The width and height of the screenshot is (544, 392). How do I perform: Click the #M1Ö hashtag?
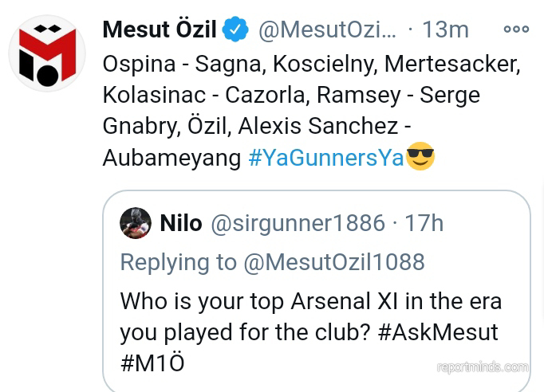pyautogui.click(x=152, y=363)
